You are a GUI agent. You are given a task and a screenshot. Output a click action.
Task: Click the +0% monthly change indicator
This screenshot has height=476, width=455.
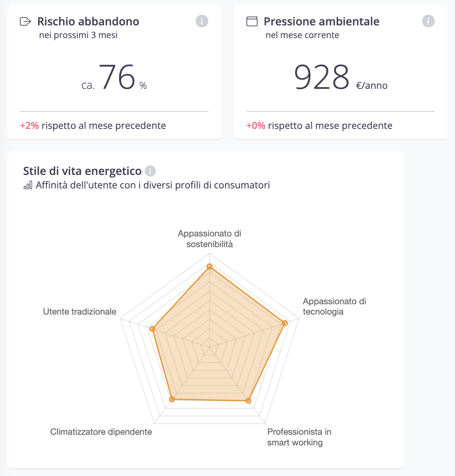[x=256, y=126]
